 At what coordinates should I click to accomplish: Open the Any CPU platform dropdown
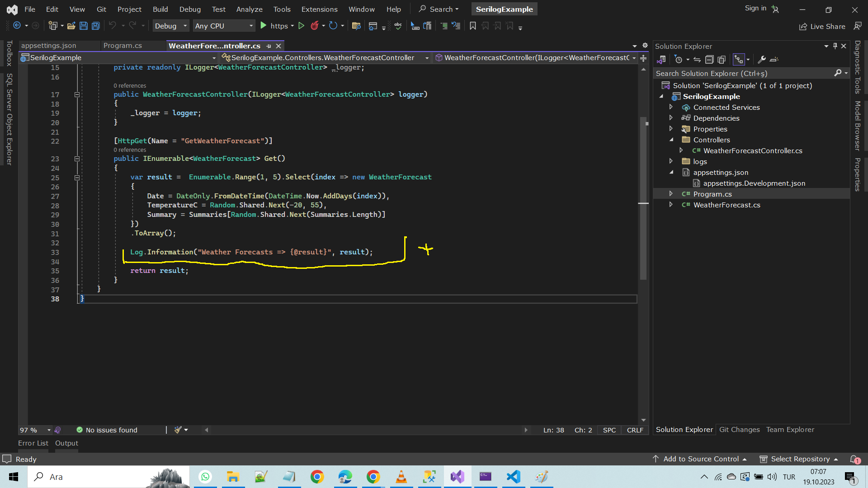coord(224,26)
